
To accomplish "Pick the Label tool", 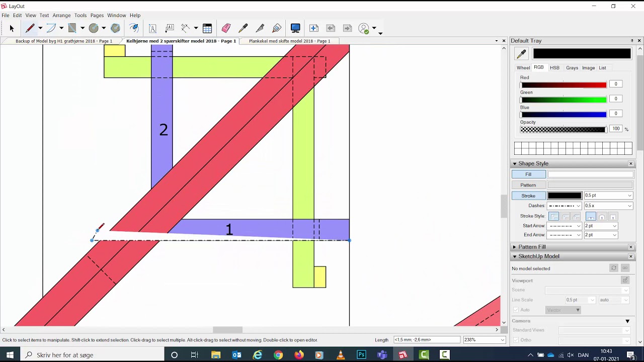I will point(170,29).
